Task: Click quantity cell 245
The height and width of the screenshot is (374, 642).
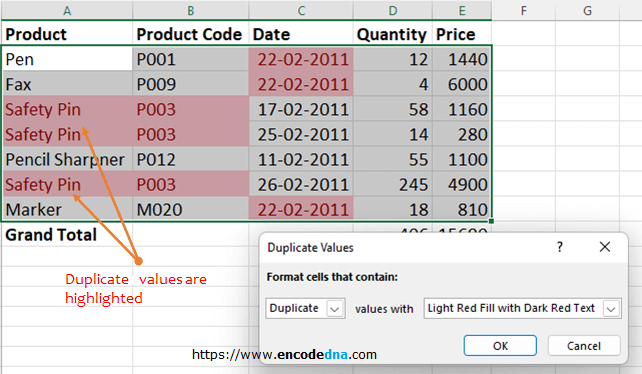Action: coord(393,184)
